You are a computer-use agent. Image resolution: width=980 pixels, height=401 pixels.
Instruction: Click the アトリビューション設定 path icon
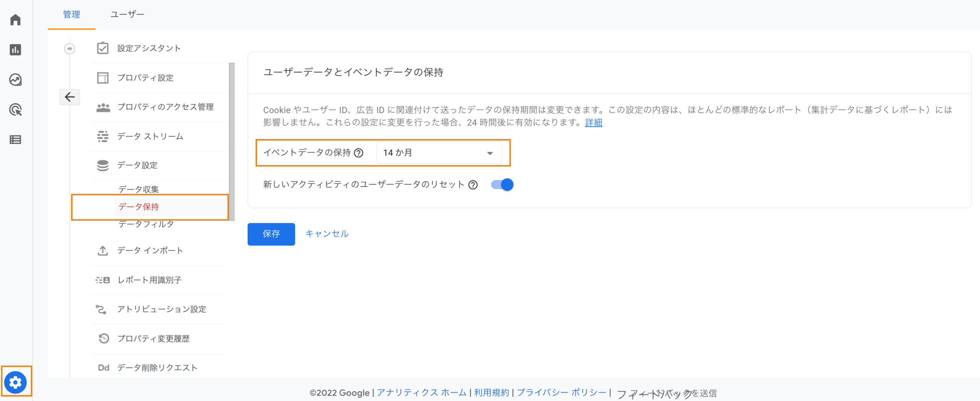click(x=101, y=309)
